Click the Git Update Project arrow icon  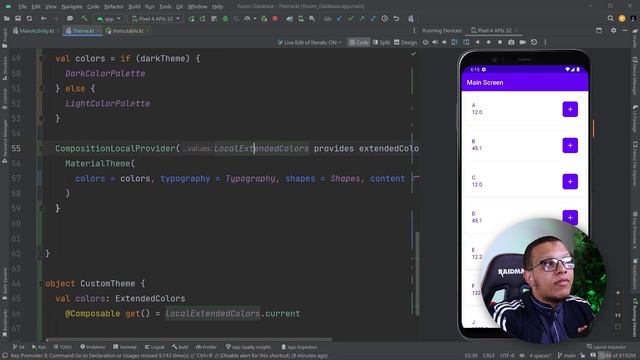click(x=340, y=18)
